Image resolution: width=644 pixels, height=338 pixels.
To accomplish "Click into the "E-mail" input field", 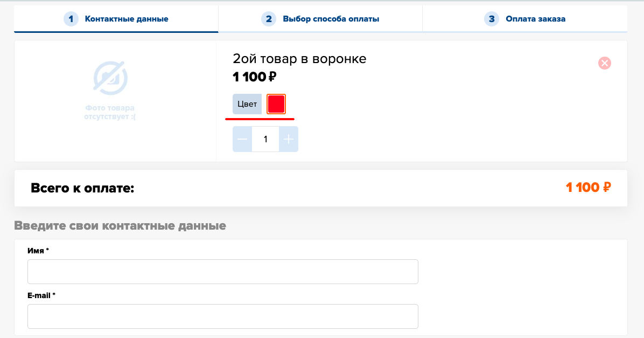I will point(223,316).
